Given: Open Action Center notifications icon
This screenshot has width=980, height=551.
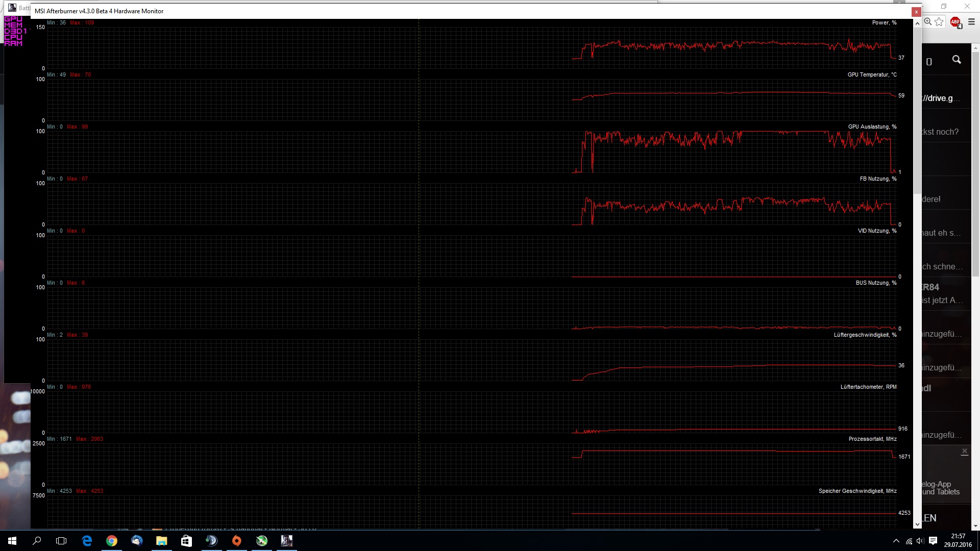Looking at the screenshot, I should pos(933,541).
